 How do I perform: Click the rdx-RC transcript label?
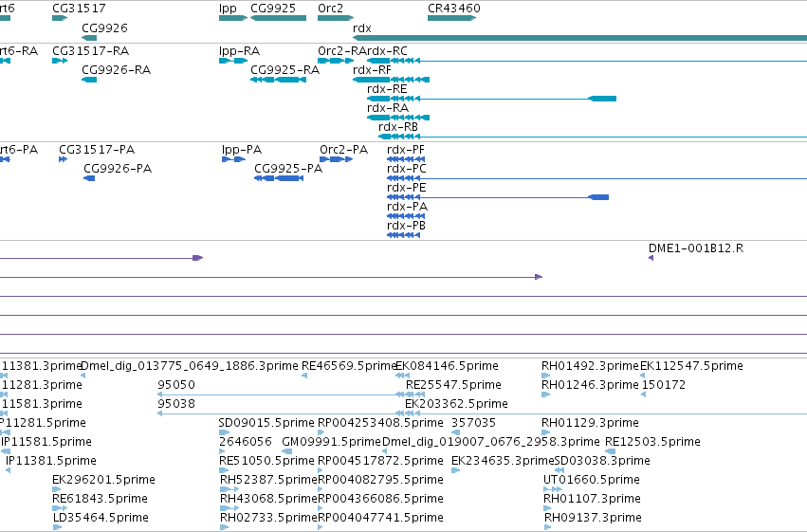pos(387,51)
